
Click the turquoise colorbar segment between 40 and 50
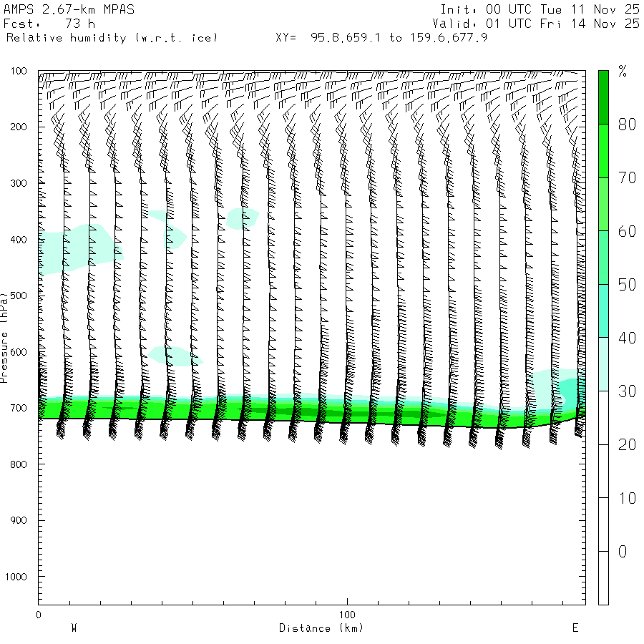603,311
